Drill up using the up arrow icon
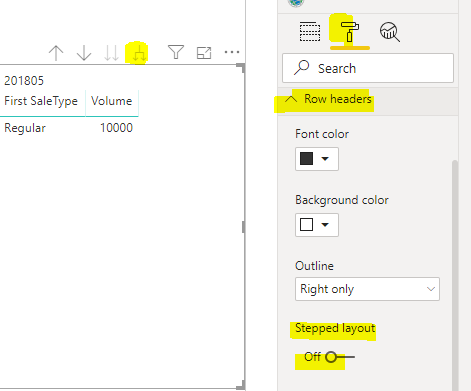Viewport: 471px width, 391px height. pos(56,53)
